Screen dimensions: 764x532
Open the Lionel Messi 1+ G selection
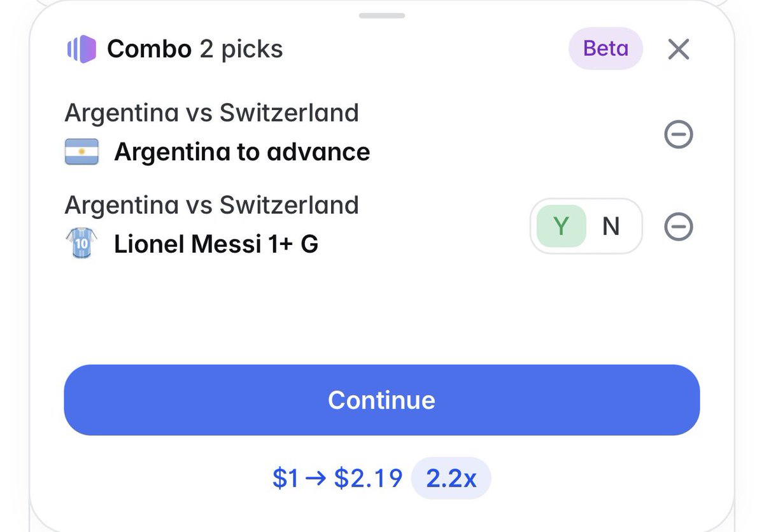216,244
